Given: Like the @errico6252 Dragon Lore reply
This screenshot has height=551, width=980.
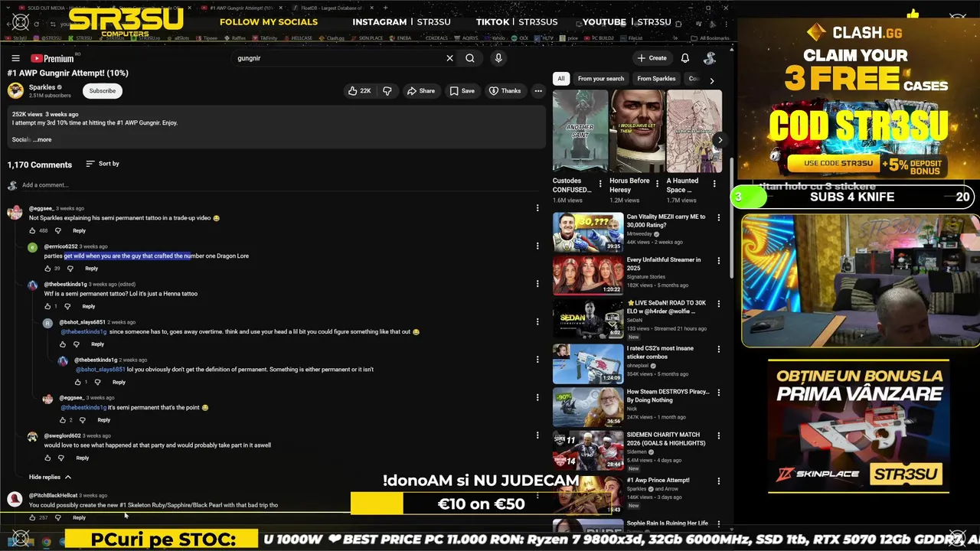Looking at the screenshot, I should (47, 269).
